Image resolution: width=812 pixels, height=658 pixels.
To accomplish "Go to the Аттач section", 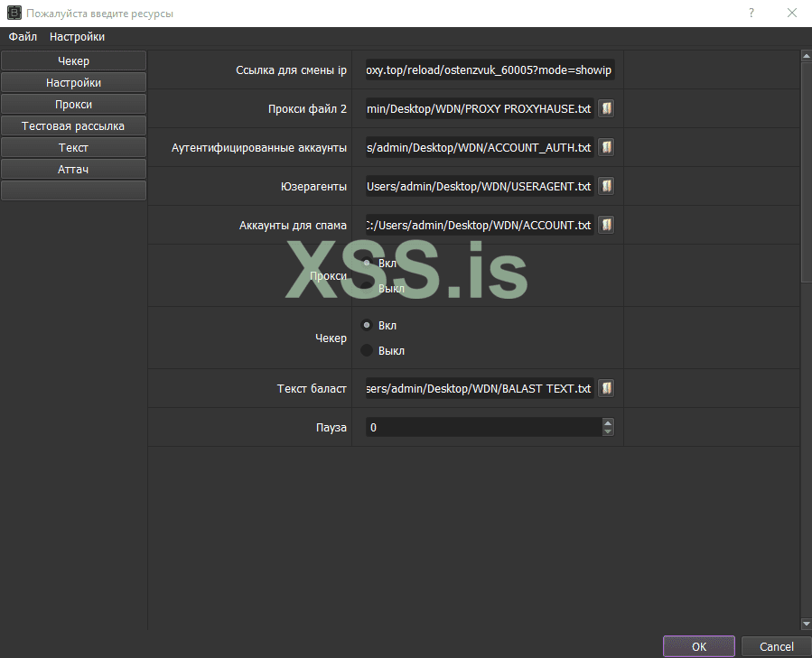I will pos(73,170).
